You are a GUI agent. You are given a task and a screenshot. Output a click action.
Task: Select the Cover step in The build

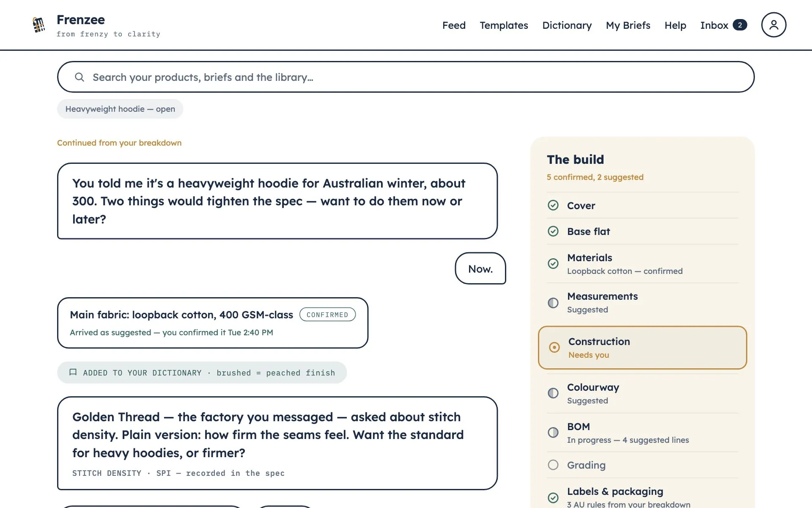pyautogui.click(x=642, y=205)
